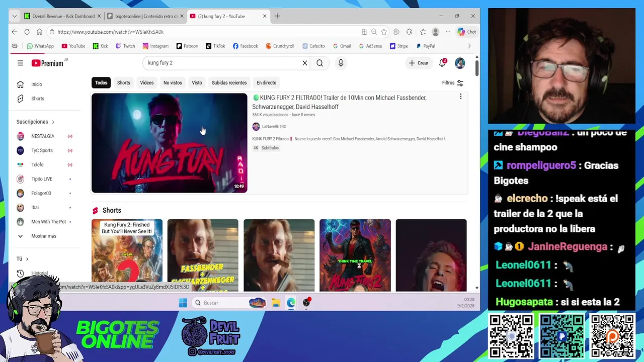
Task: Click the magnifier search button
Action: [319, 63]
